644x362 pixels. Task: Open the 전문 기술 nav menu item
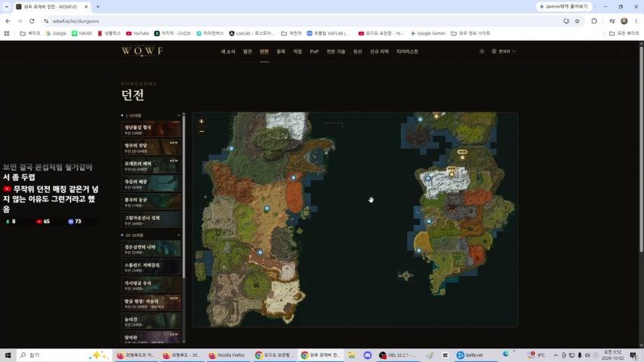335,51
